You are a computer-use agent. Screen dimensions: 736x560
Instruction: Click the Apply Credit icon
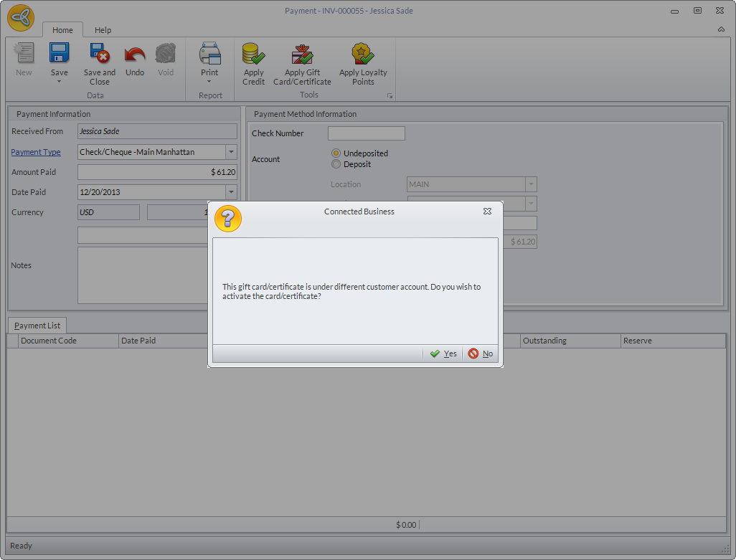tap(253, 54)
